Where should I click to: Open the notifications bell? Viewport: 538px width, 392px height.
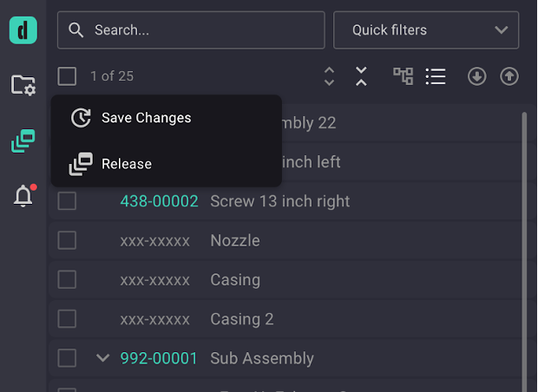(x=23, y=195)
